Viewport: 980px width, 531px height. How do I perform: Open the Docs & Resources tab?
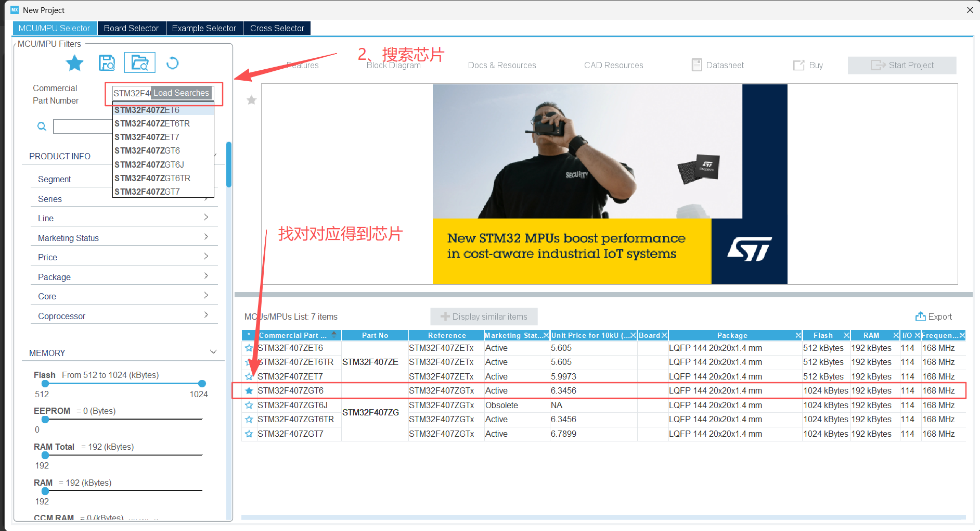tap(502, 65)
